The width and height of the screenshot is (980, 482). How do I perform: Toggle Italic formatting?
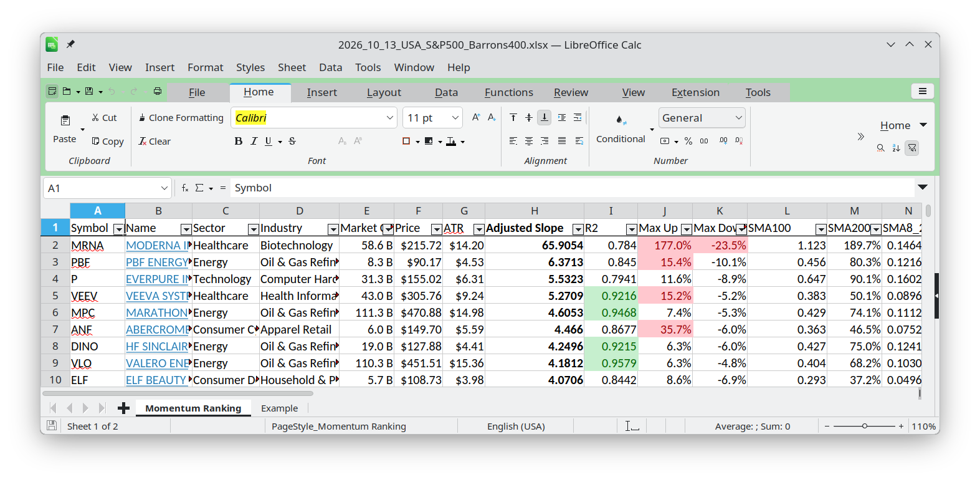pos(254,142)
